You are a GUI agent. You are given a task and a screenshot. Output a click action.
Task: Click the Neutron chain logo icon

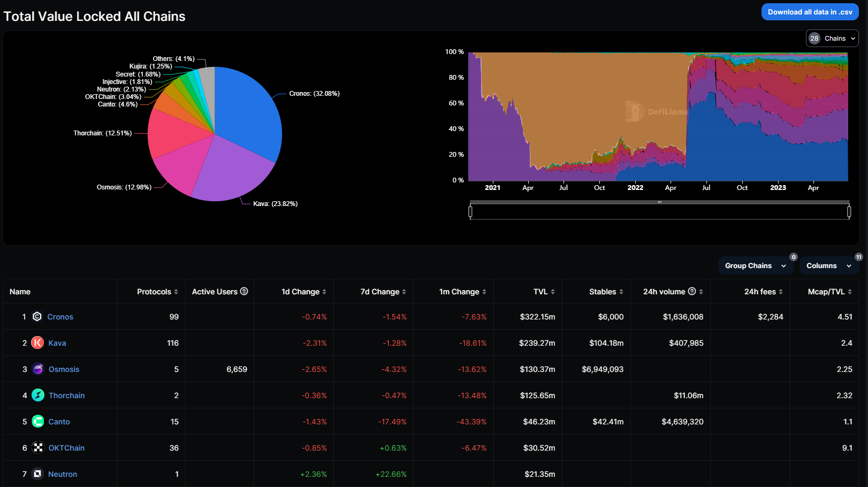(x=37, y=474)
